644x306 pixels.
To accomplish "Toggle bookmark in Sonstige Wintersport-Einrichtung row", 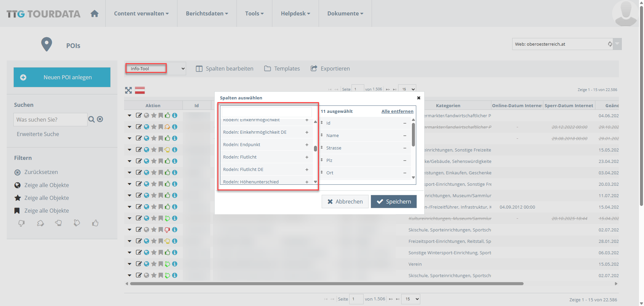I will (161, 252).
